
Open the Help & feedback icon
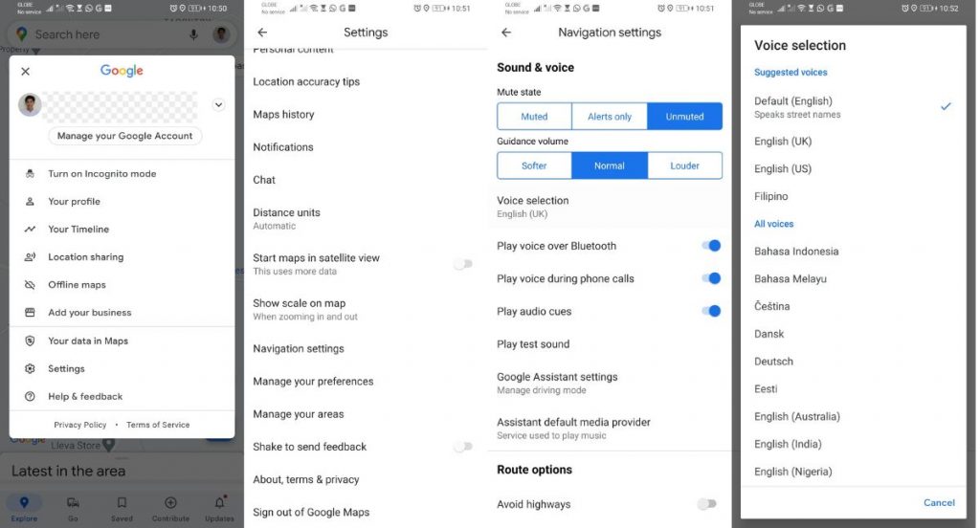(30, 396)
